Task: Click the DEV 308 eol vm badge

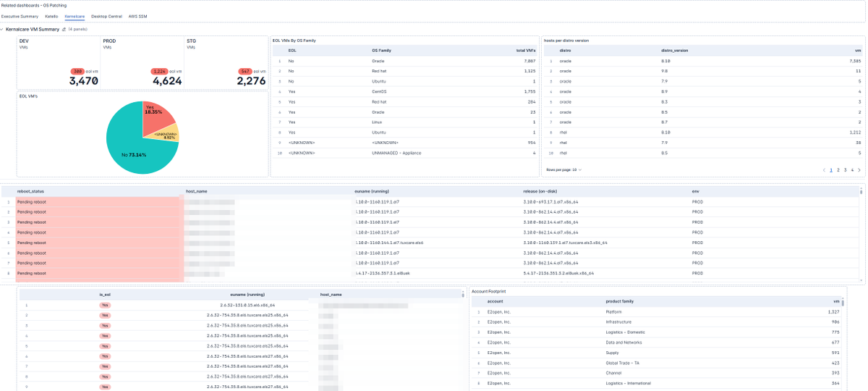Action: click(x=77, y=71)
